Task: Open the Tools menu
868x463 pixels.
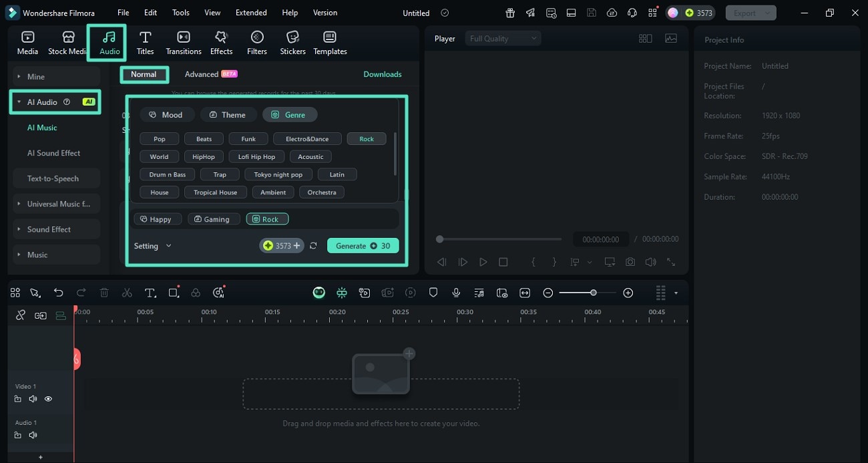Action: 181,13
